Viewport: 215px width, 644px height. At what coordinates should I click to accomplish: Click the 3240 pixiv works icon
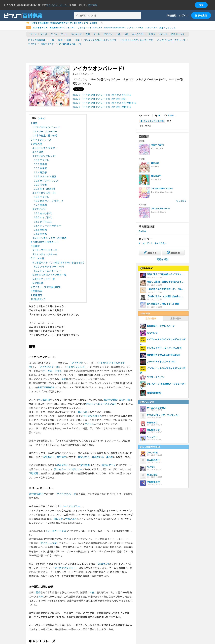(x=165, y=116)
